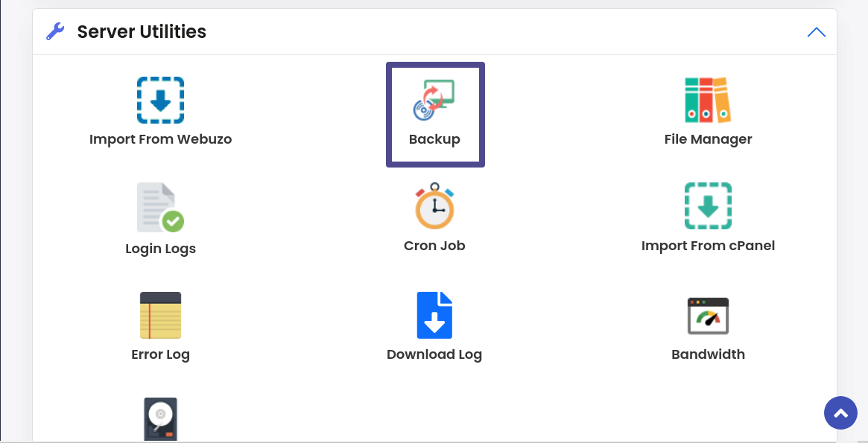Click the "File Manager" text label
The image size is (868, 443).
click(708, 138)
